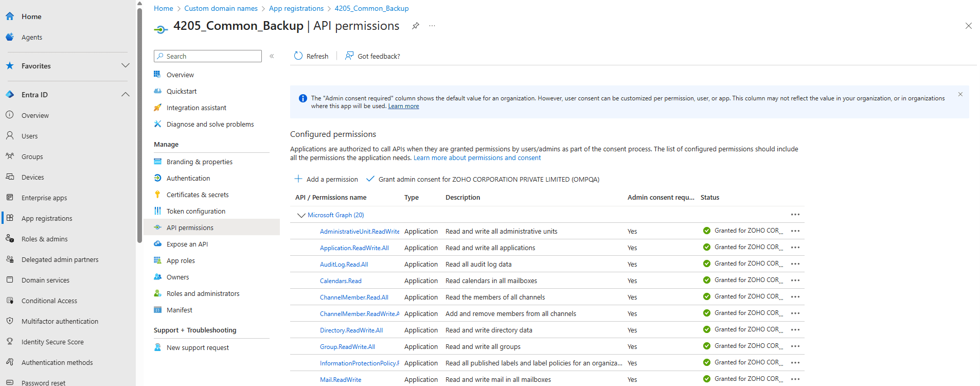Focus the resource menu Search field
Screen dimensions: 980x386
(x=208, y=56)
